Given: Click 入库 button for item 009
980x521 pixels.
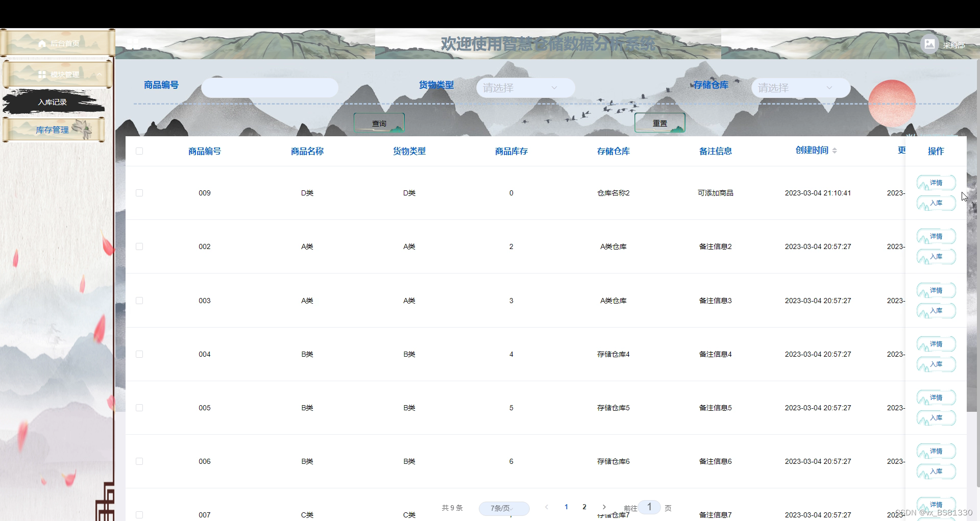Looking at the screenshot, I should [x=936, y=203].
